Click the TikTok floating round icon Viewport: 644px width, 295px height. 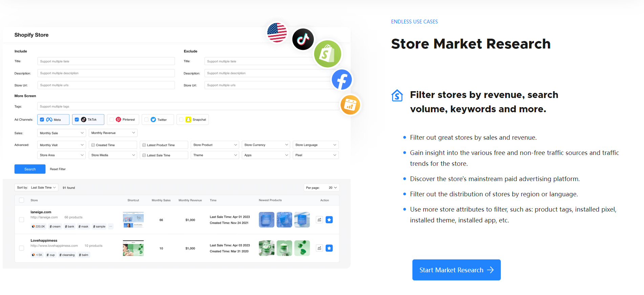[x=303, y=39]
